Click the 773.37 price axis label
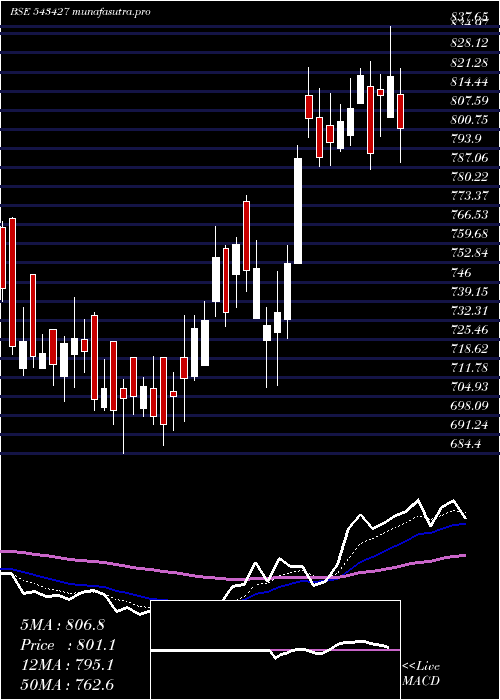This screenshot has height=700, width=500. 469,196
